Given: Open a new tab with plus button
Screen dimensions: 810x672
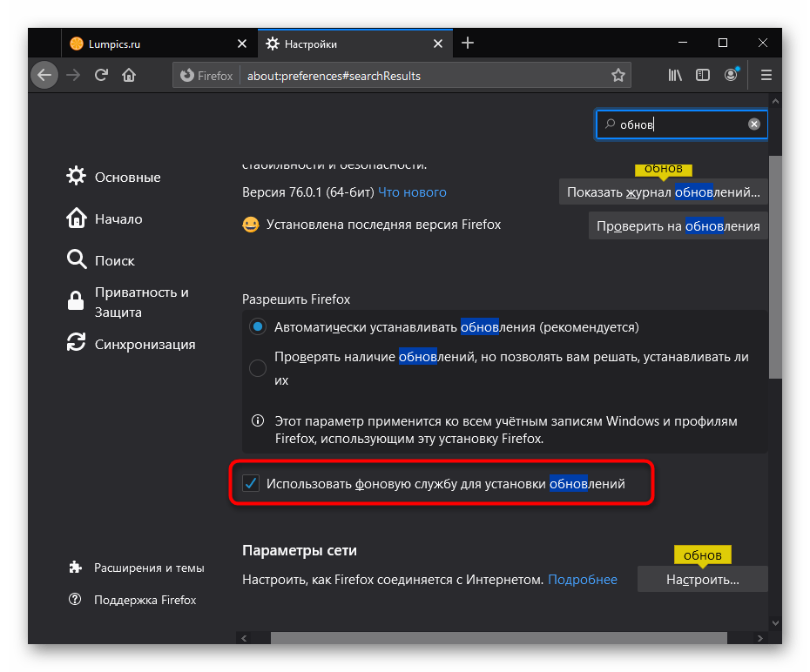Looking at the screenshot, I should coord(468,44).
